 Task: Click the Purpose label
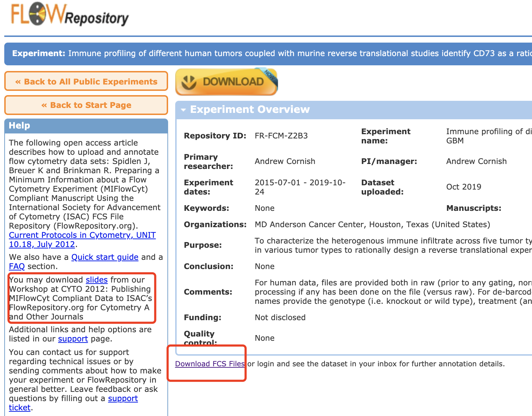[x=203, y=245]
